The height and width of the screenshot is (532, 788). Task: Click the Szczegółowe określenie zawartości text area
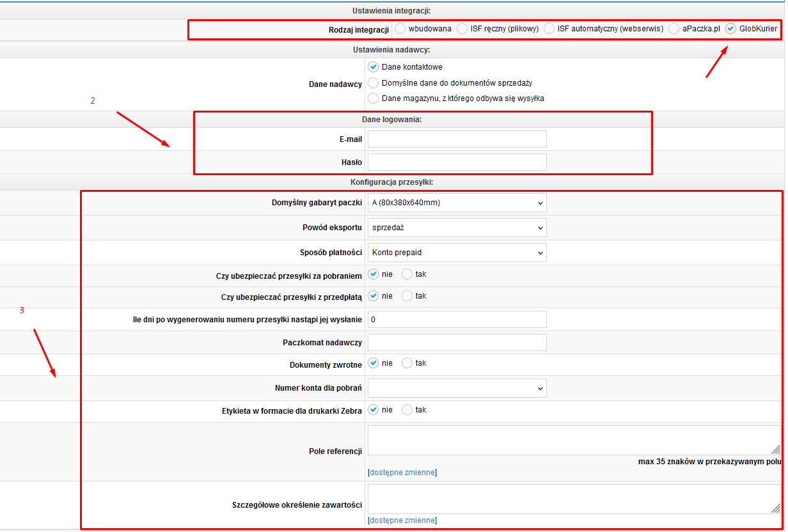point(574,499)
